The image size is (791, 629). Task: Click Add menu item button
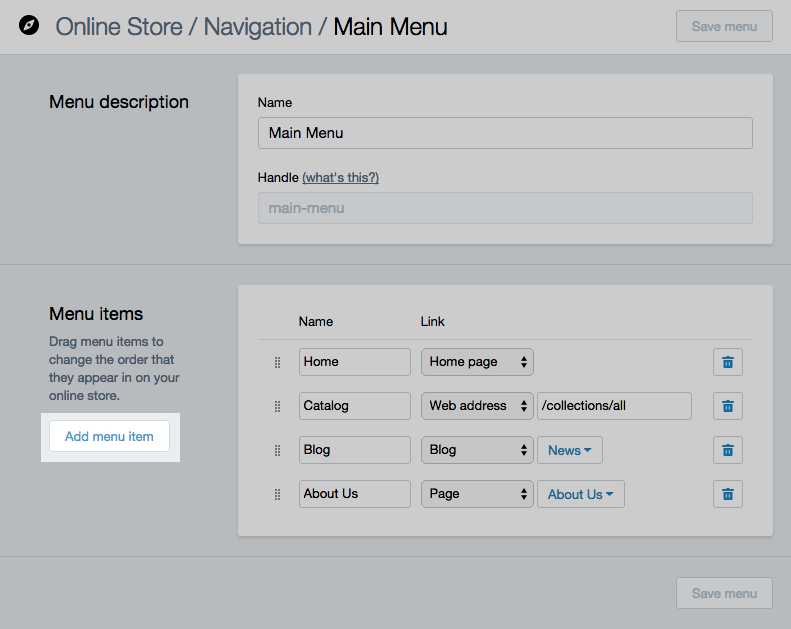(109, 436)
